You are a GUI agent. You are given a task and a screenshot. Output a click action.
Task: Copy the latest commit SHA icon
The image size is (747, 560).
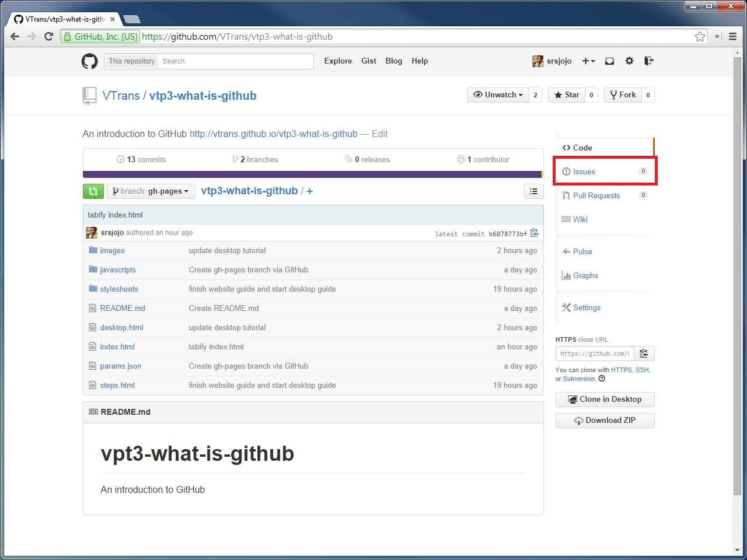tap(534, 233)
